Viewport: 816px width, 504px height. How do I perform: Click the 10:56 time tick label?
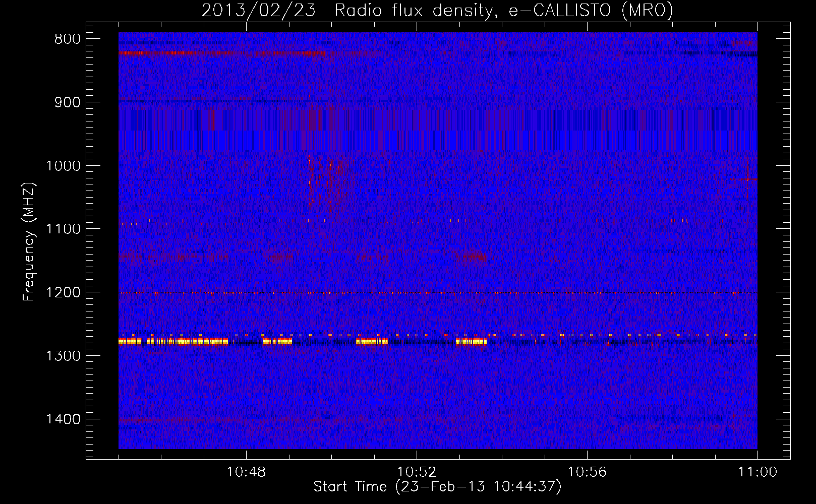[x=587, y=472]
